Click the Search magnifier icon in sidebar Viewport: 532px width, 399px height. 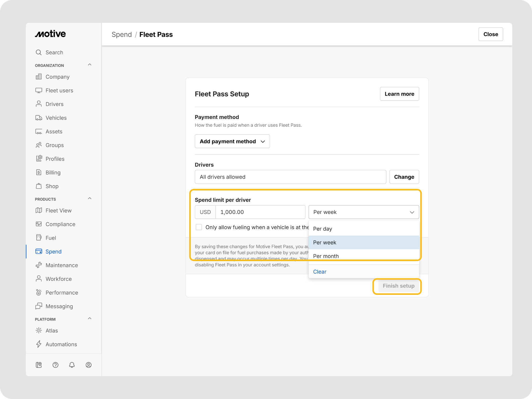39,52
